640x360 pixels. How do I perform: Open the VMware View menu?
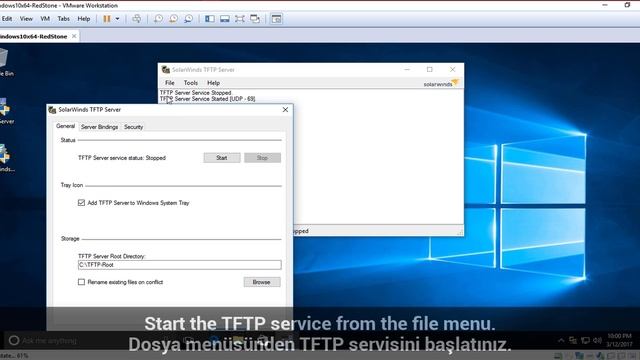[26, 19]
